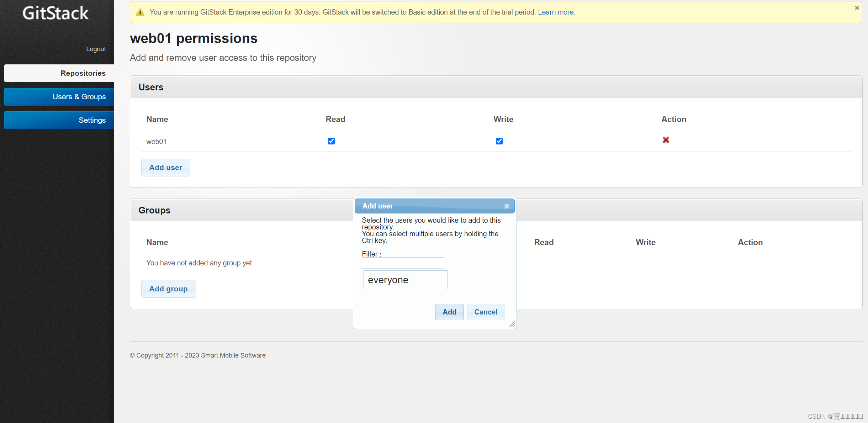Uncheck Read permission for web01
The width and height of the screenshot is (868, 423).
331,141
